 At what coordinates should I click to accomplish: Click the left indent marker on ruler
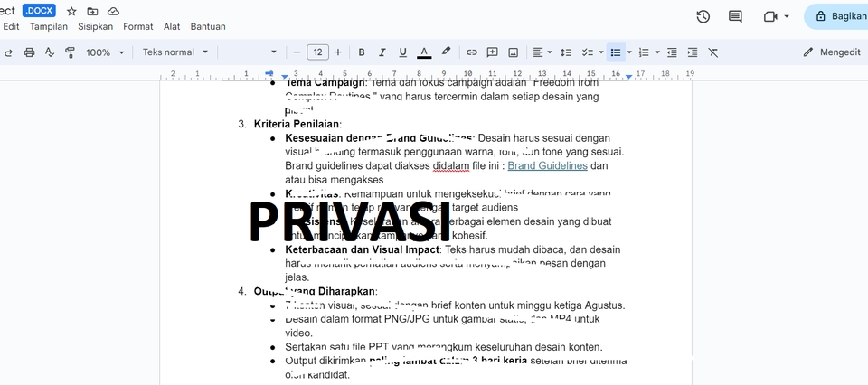click(x=285, y=76)
